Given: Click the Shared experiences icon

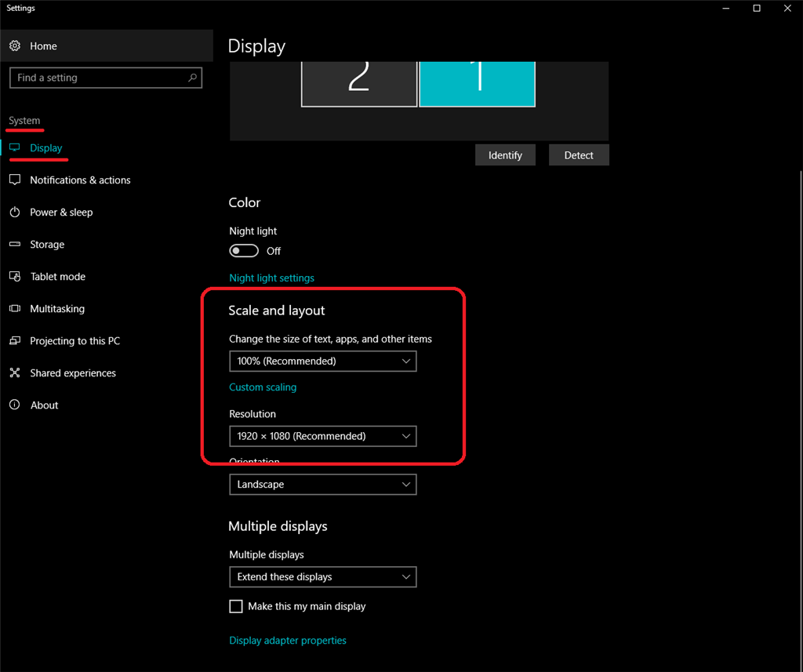Looking at the screenshot, I should click(14, 373).
